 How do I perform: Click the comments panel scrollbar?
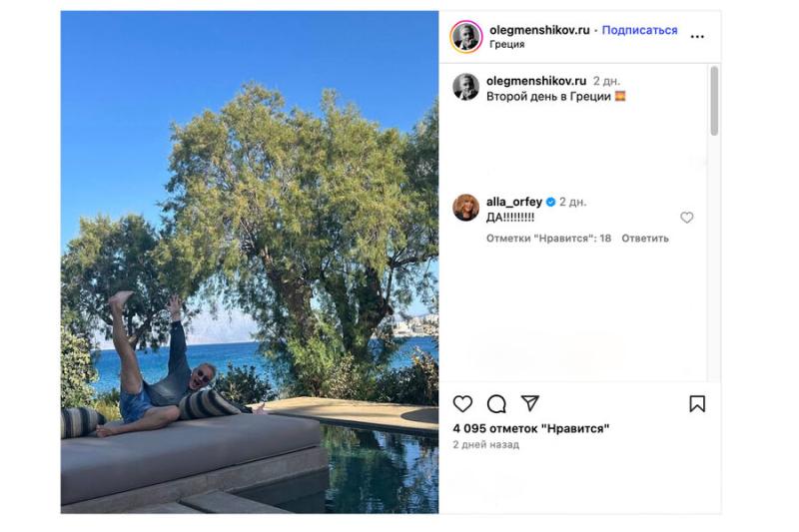tap(714, 101)
